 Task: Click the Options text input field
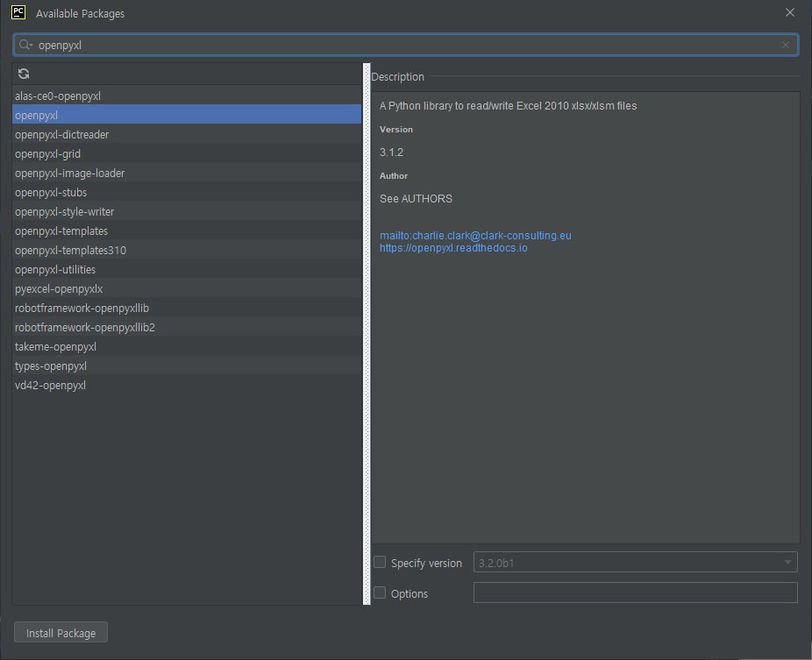click(x=636, y=593)
